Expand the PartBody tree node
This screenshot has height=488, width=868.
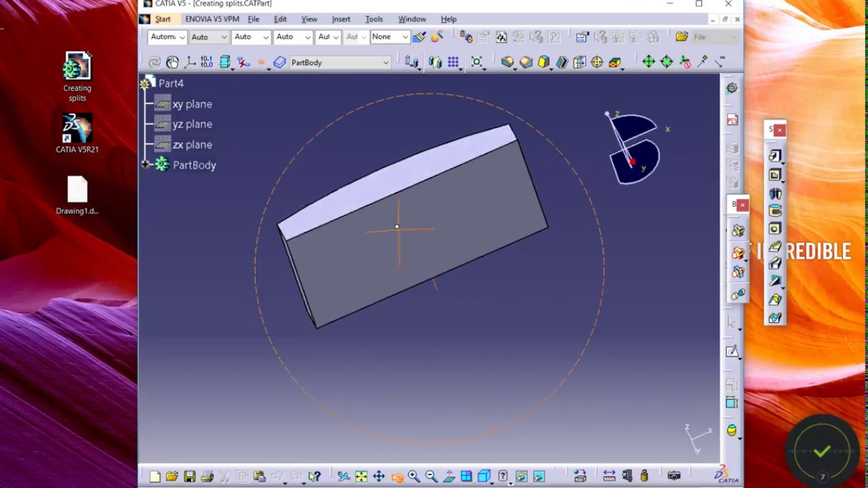[x=145, y=165]
